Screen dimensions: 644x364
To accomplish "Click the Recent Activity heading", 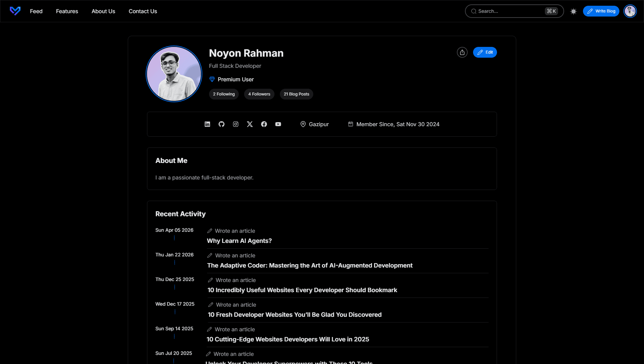I will 180,214.
